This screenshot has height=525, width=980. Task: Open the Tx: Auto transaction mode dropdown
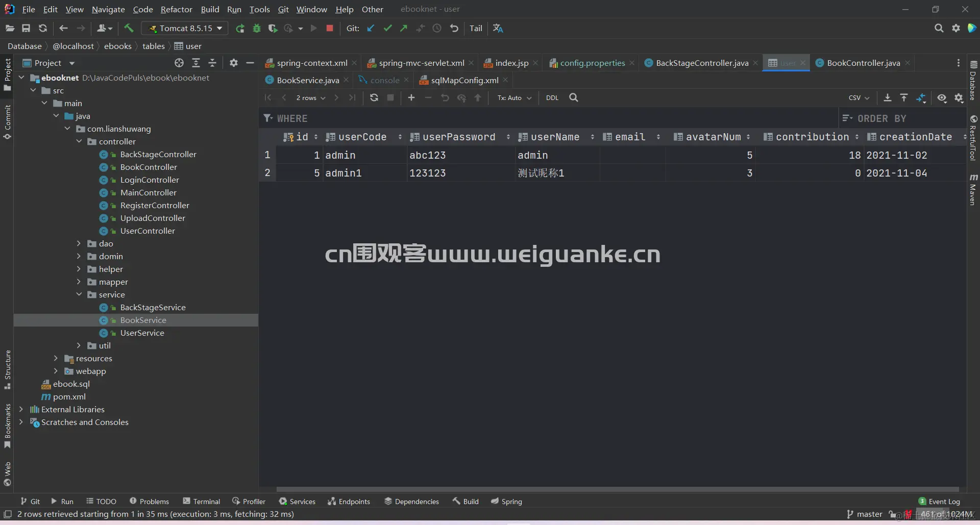[x=514, y=98]
